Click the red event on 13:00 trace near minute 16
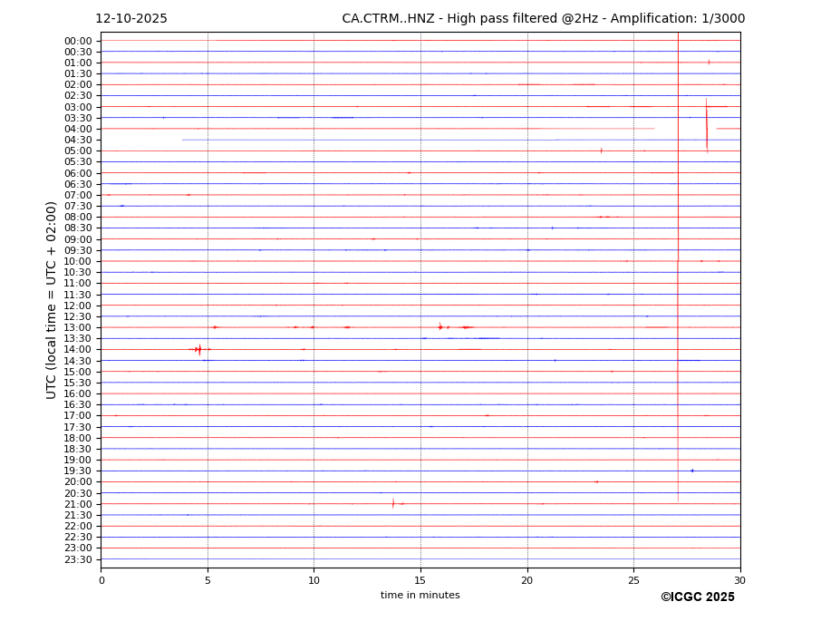 pyautogui.click(x=440, y=326)
